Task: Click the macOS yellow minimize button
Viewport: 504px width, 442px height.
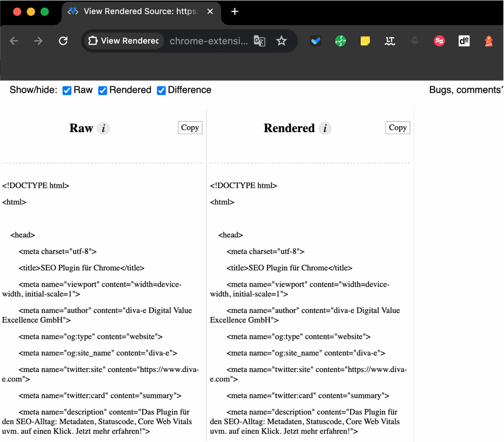Action: (31, 12)
